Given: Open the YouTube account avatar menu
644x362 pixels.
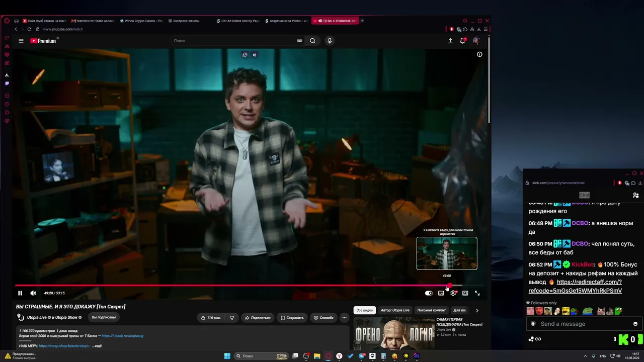Looking at the screenshot, I should [x=476, y=41].
